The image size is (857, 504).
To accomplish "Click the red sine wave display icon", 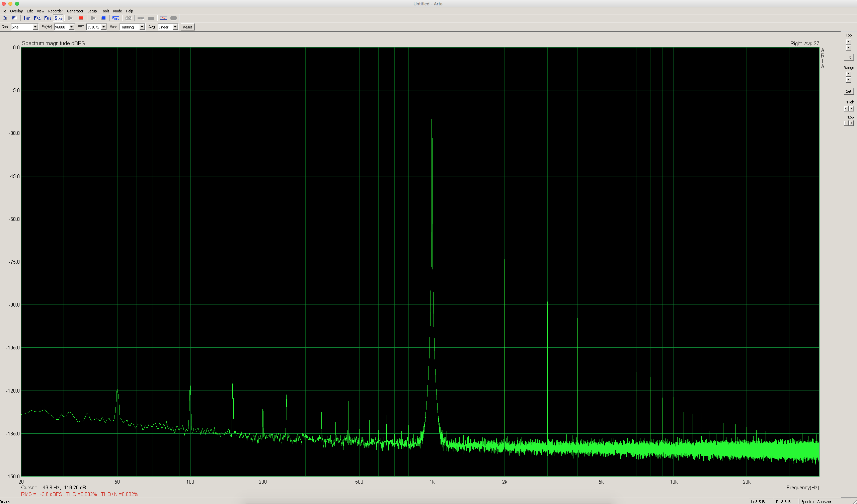I will (x=163, y=18).
